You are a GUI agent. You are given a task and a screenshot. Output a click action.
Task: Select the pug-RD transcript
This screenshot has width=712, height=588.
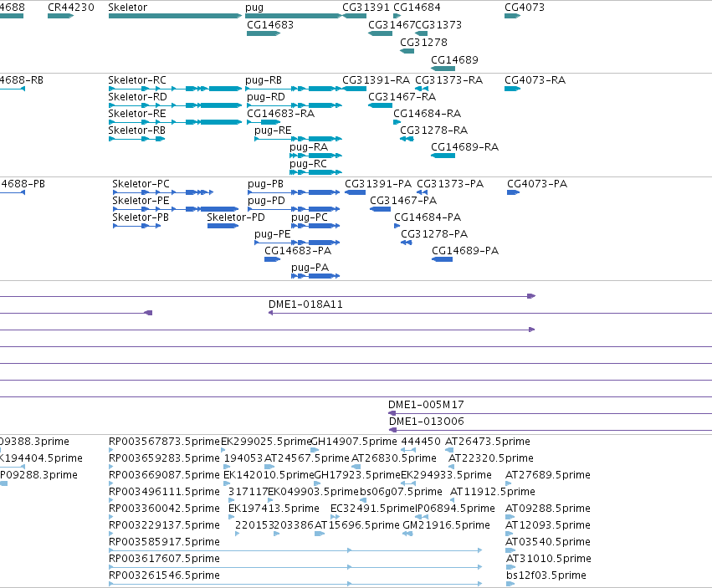[x=295, y=105]
